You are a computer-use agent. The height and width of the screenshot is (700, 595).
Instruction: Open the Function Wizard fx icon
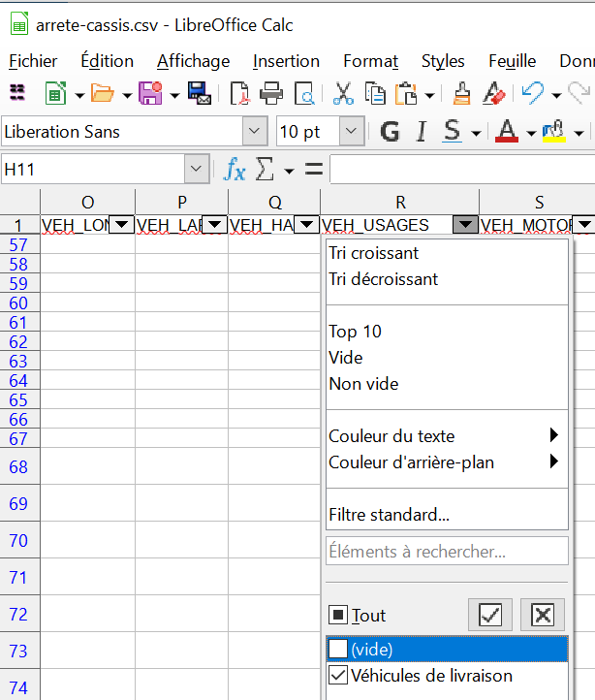point(235,170)
